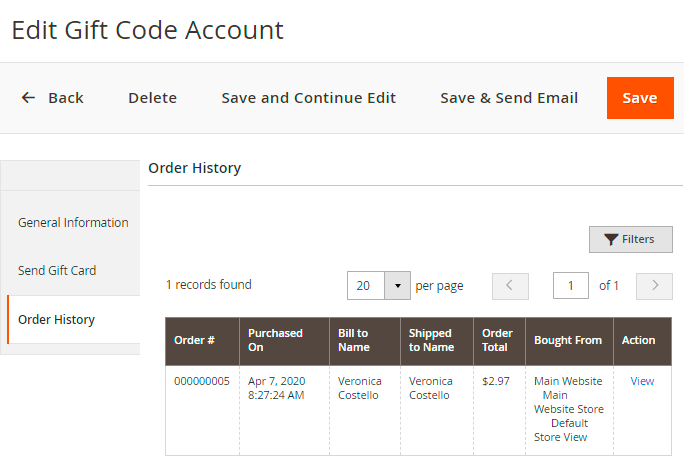Open the General Information tab
684x467 pixels.
click(x=73, y=223)
